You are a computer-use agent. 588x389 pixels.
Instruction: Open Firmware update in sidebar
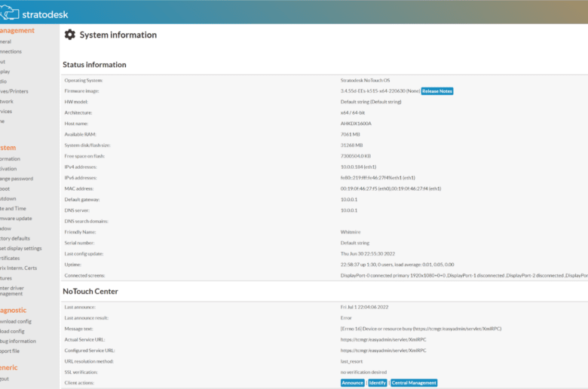click(16, 219)
